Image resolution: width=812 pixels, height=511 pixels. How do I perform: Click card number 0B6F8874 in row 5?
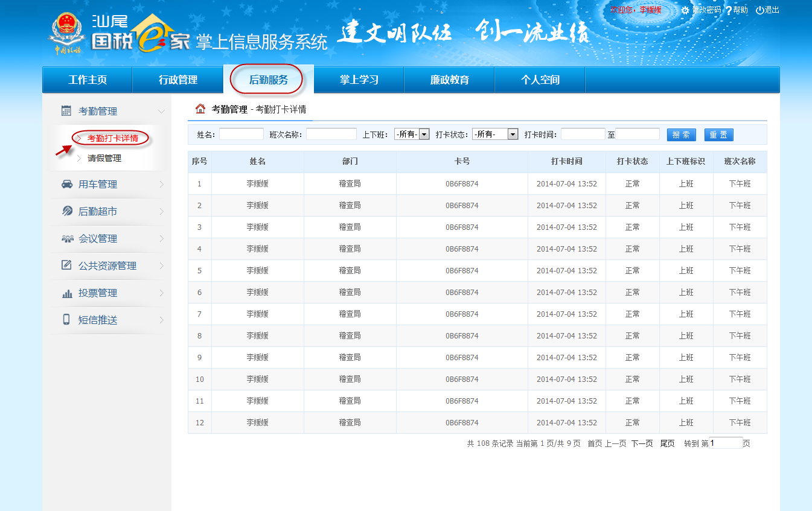(x=462, y=271)
